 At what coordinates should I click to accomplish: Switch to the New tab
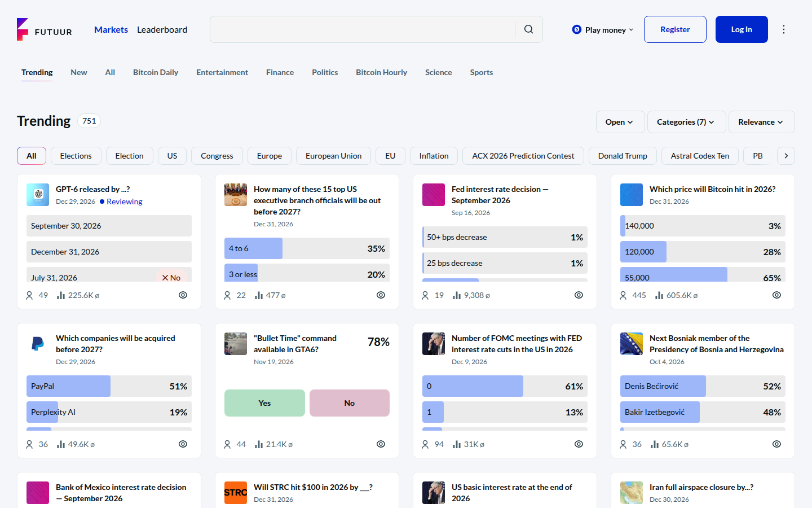coord(79,72)
